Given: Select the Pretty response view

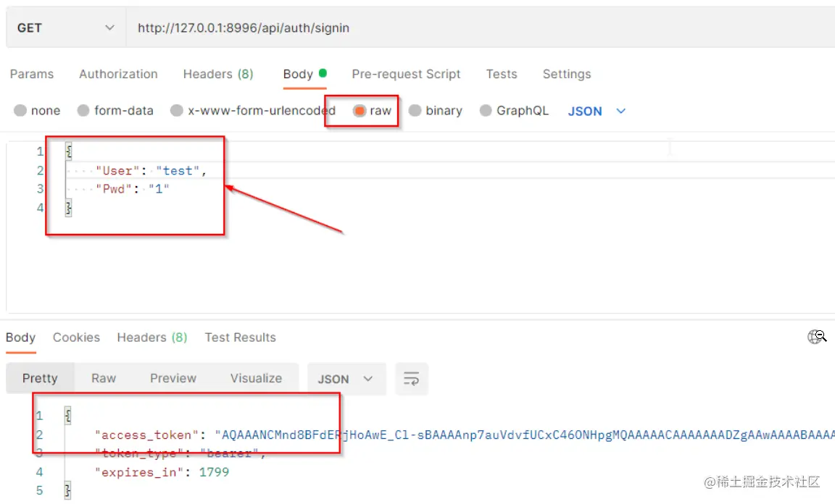Looking at the screenshot, I should click(x=40, y=379).
